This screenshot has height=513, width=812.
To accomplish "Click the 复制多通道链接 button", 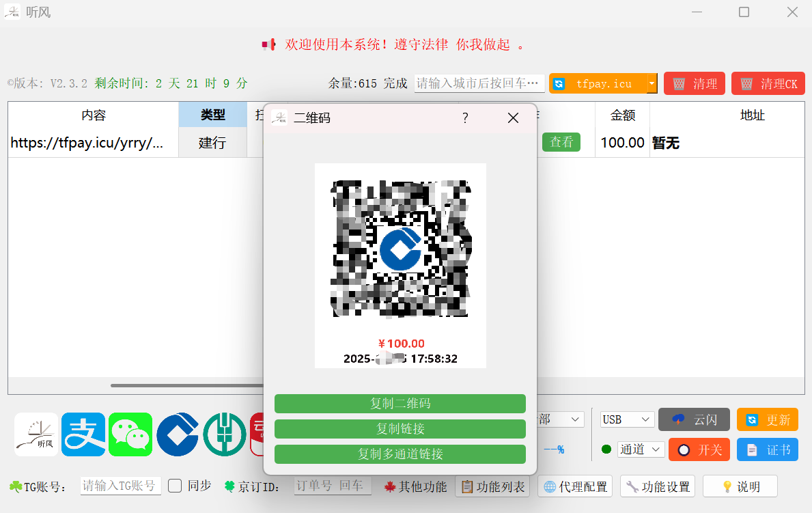I will (x=400, y=454).
